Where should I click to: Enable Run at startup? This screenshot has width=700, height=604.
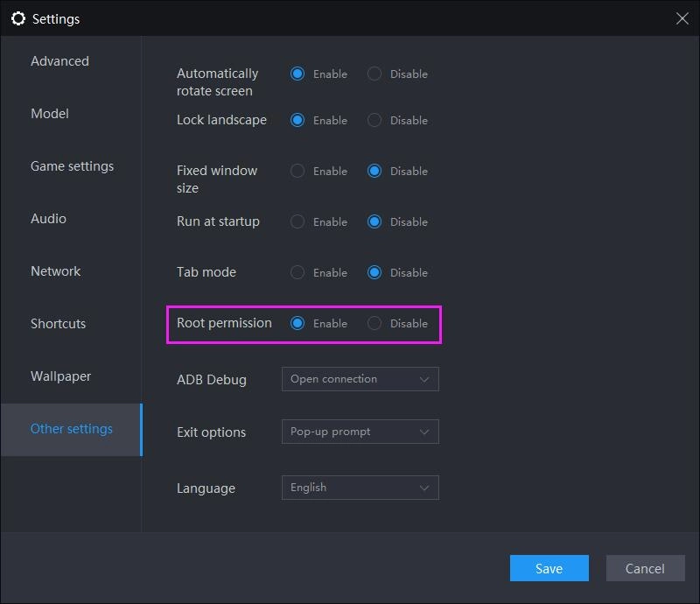pyautogui.click(x=297, y=221)
